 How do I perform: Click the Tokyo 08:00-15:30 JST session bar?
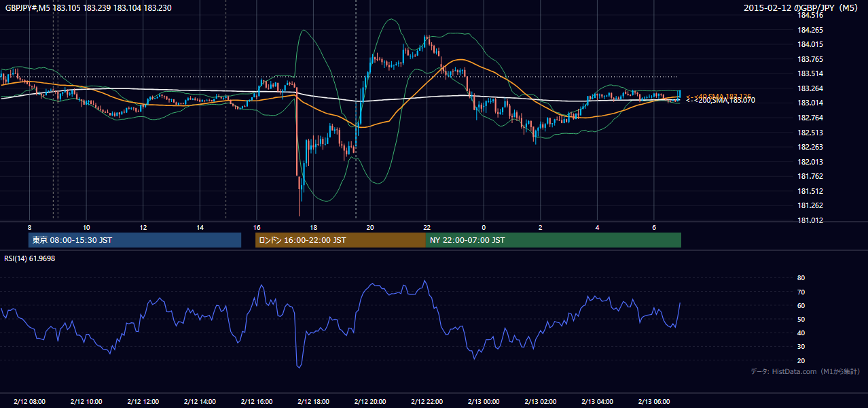click(x=134, y=240)
